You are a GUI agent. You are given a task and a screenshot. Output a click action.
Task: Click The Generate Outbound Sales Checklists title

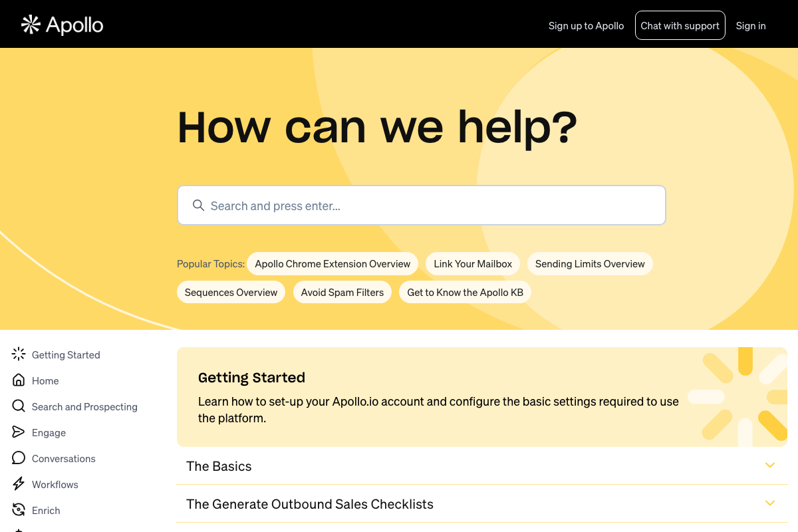tap(310, 504)
